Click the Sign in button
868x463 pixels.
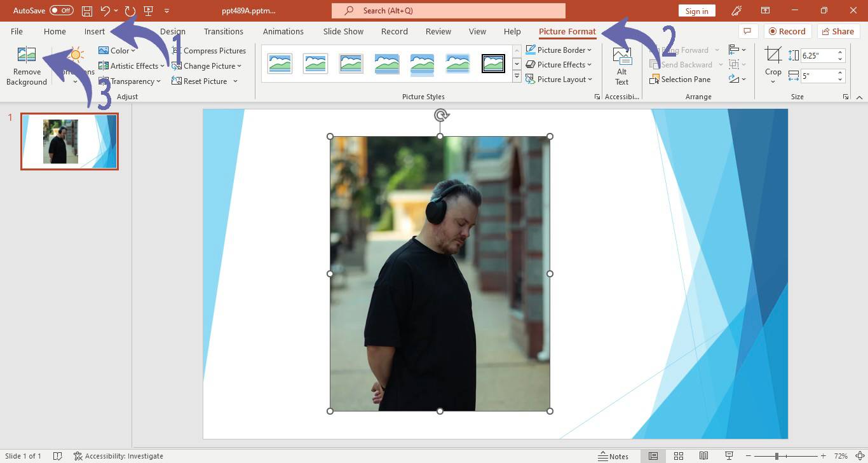[697, 11]
